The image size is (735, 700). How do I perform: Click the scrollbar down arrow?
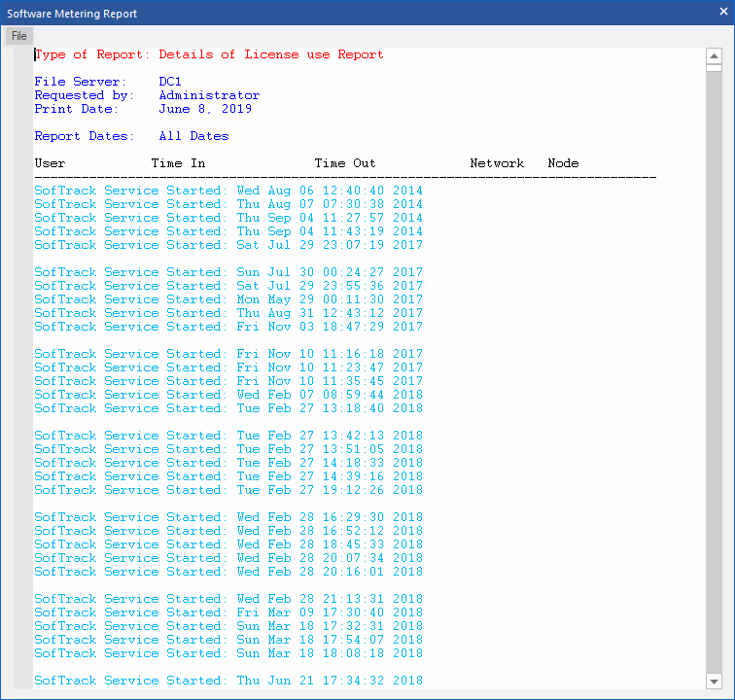714,682
